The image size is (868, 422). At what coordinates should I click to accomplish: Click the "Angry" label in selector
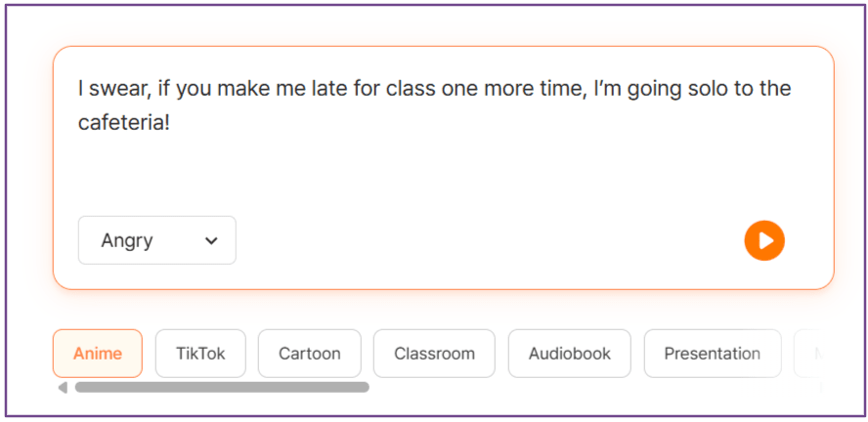click(x=127, y=241)
